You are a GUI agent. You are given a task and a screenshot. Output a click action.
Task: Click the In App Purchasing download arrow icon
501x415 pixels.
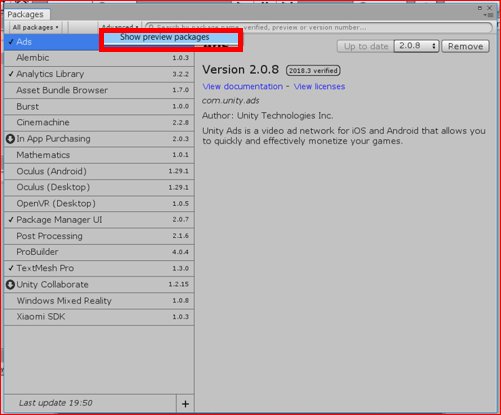coord(10,139)
